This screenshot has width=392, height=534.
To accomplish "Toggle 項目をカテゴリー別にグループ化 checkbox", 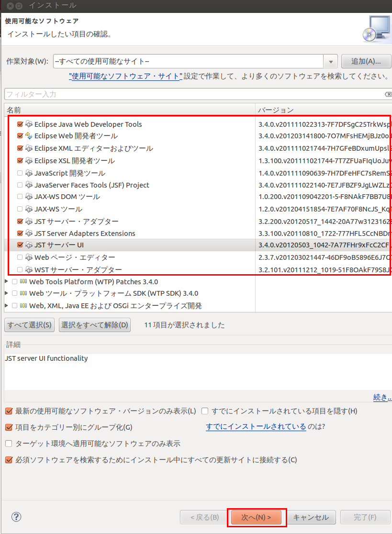I will coord(9,427).
